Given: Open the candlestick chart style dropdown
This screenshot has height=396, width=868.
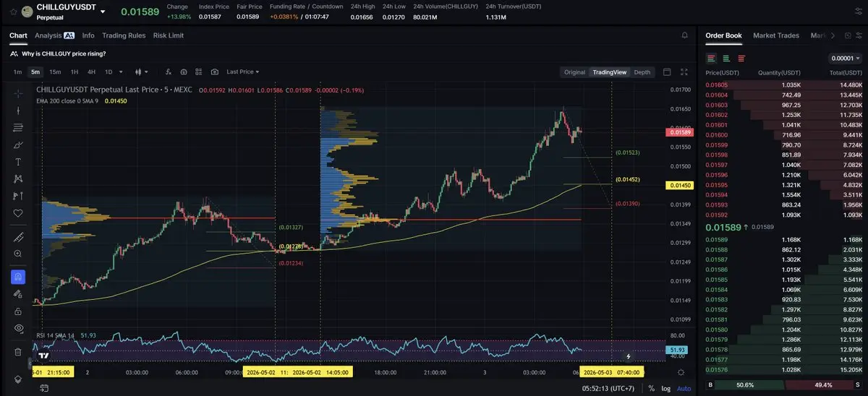Looking at the screenshot, I should pos(142,72).
